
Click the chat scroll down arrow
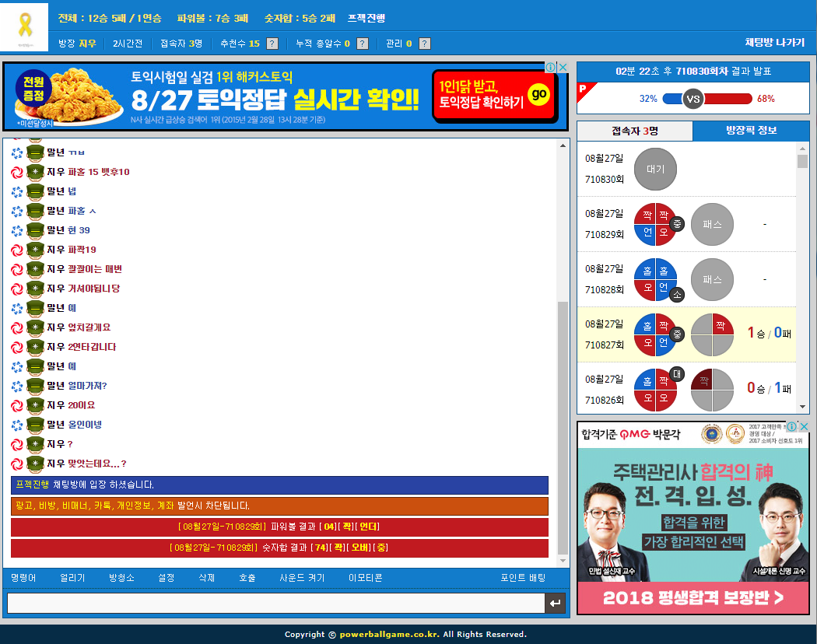click(x=563, y=561)
